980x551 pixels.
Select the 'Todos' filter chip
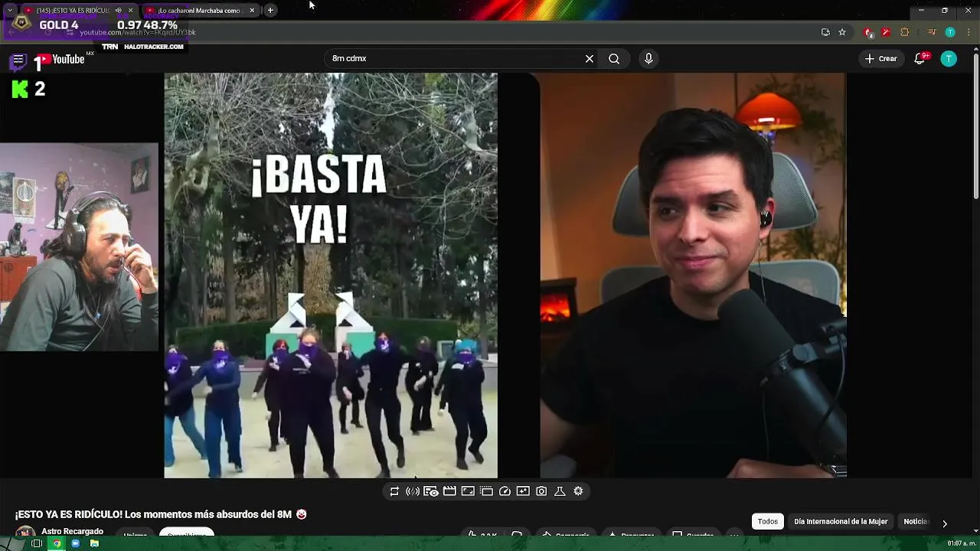point(767,522)
